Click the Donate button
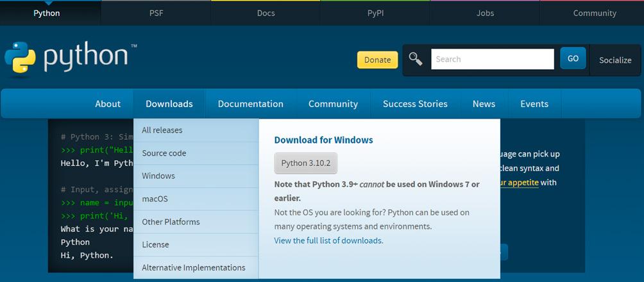Viewport: 644px width, 282px height. tap(377, 60)
